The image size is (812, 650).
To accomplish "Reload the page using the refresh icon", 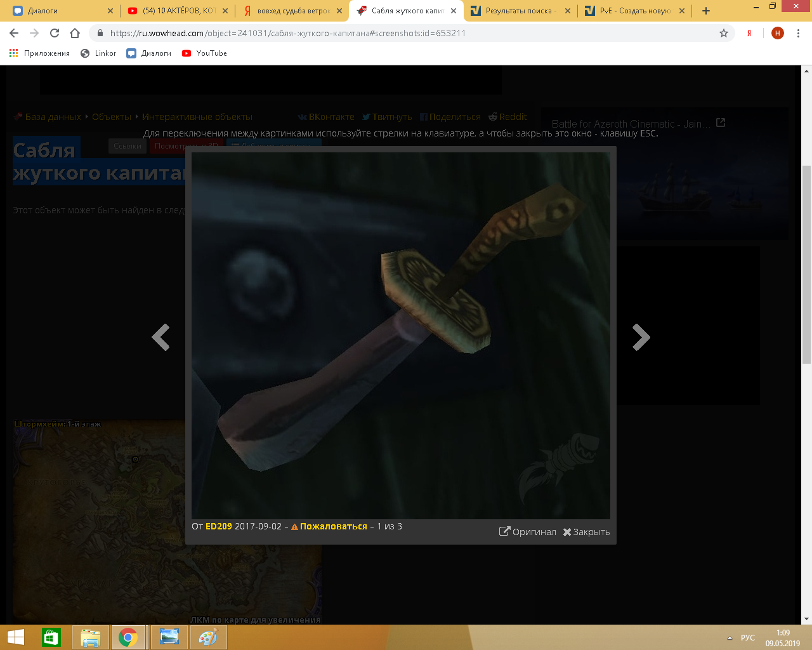I will click(x=55, y=33).
